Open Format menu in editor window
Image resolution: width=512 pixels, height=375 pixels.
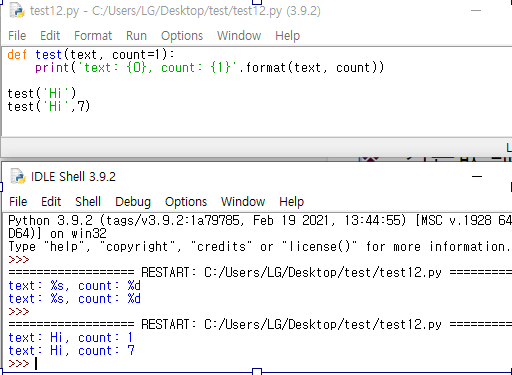point(93,36)
